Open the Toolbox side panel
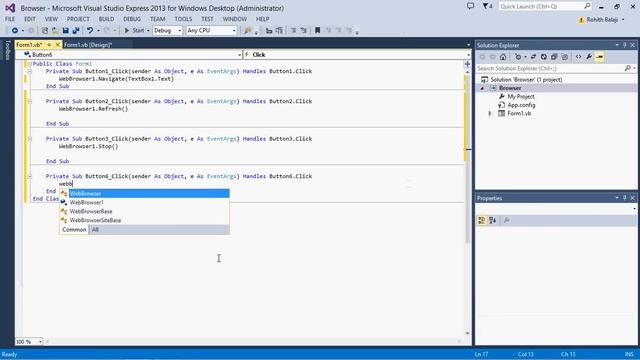The image size is (640, 360). [x=7, y=50]
